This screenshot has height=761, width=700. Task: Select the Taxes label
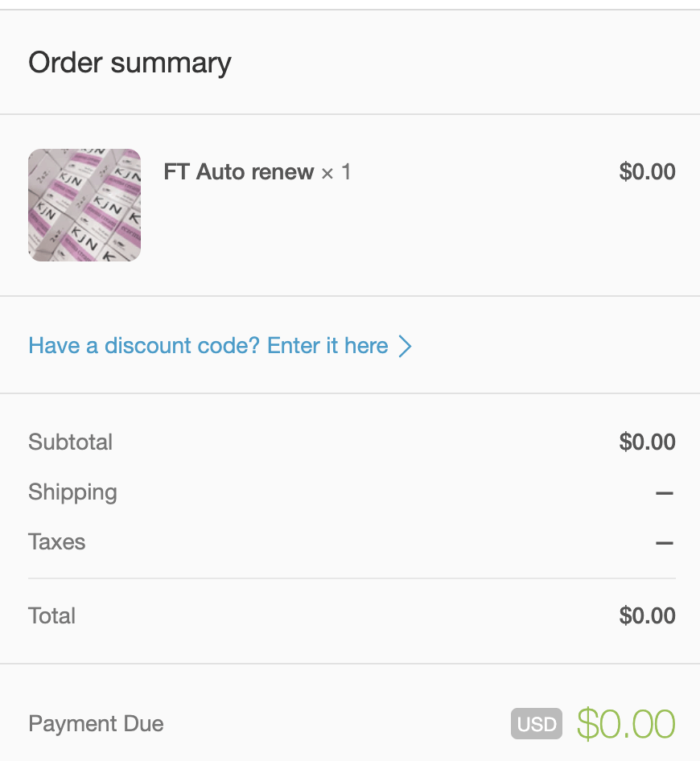pyautogui.click(x=56, y=542)
